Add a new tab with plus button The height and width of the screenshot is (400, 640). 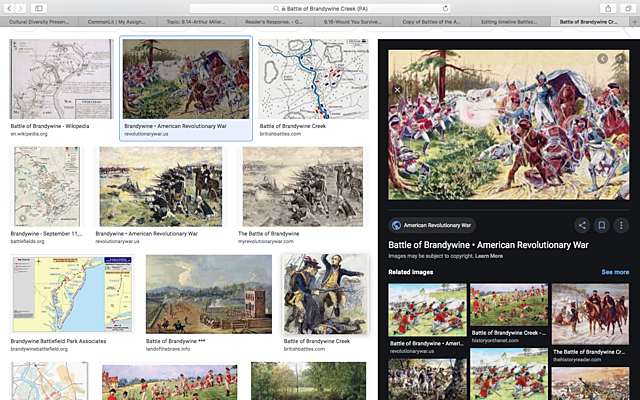(x=634, y=22)
